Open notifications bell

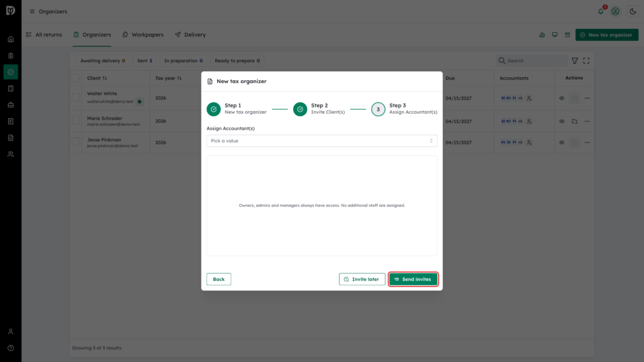tap(601, 11)
